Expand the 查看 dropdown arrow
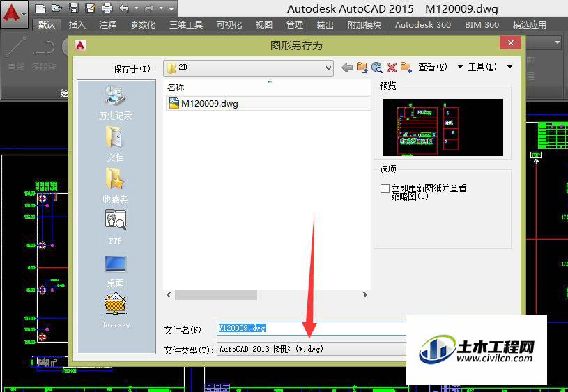This screenshot has height=392, width=568. 460,67
